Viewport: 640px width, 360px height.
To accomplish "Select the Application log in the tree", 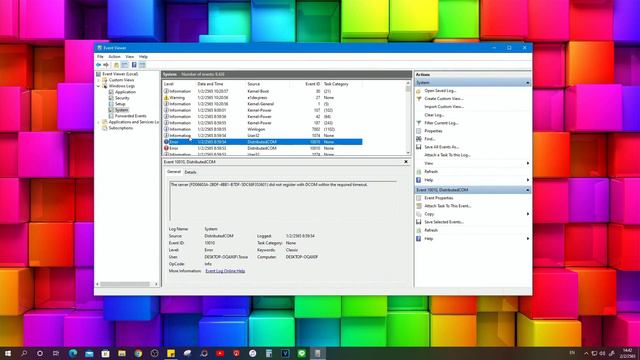I will point(125,92).
